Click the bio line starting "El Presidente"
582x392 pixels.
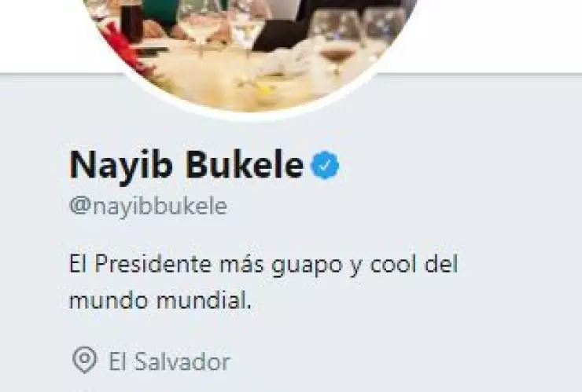click(x=263, y=265)
